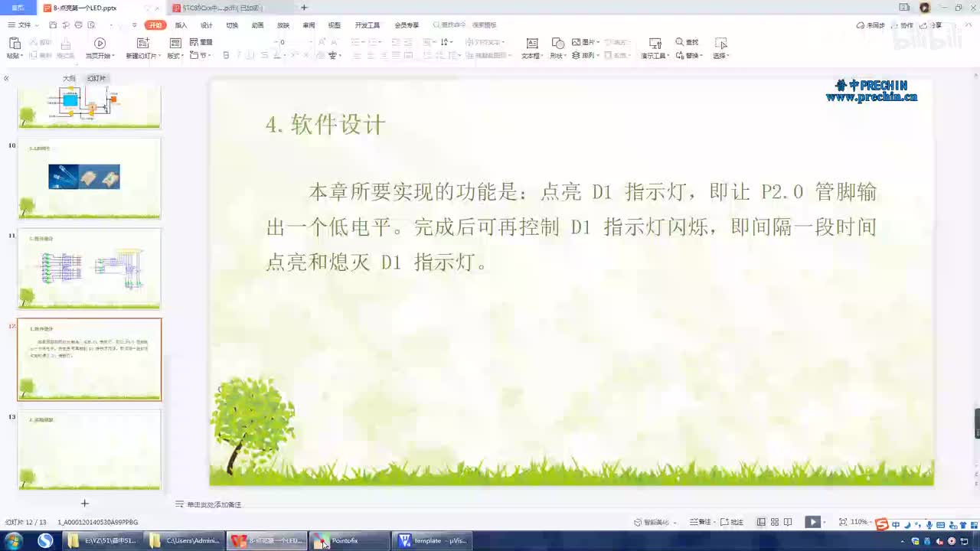This screenshot has width=980, height=551.
Task: Start slideshow from status bar play button
Action: point(812,522)
